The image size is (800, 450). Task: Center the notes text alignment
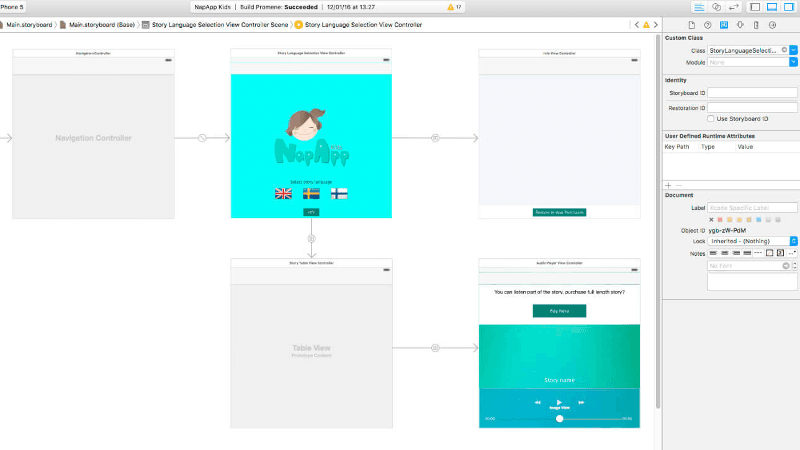point(724,253)
